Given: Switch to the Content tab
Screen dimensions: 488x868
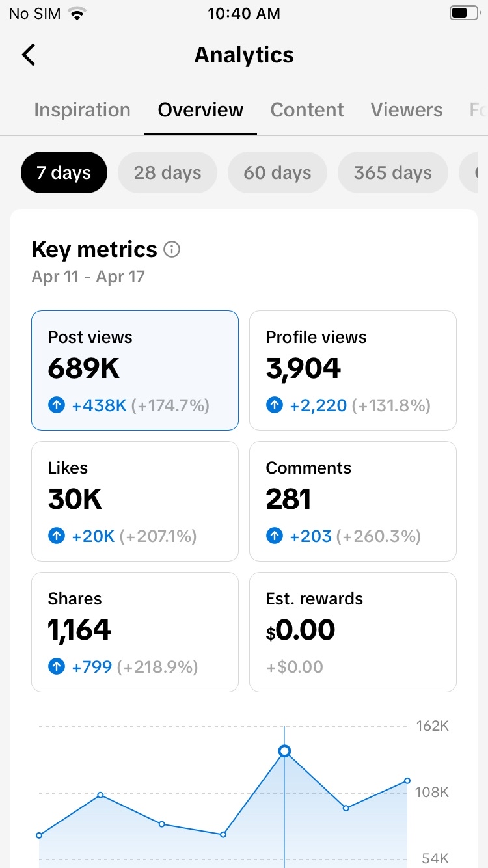Looking at the screenshot, I should click(307, 110).
